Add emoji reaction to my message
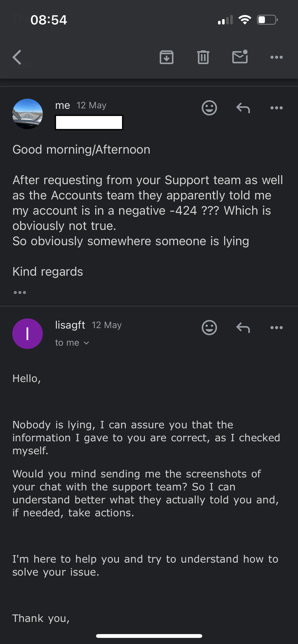 [209, 108]
